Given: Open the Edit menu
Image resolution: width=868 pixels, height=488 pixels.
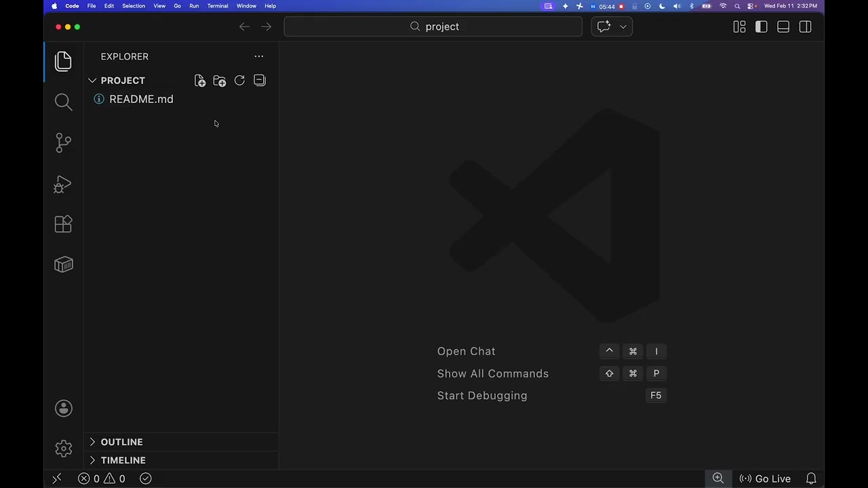Looking at the screenshot, I should pyautogui.click(x=109, y=6).
